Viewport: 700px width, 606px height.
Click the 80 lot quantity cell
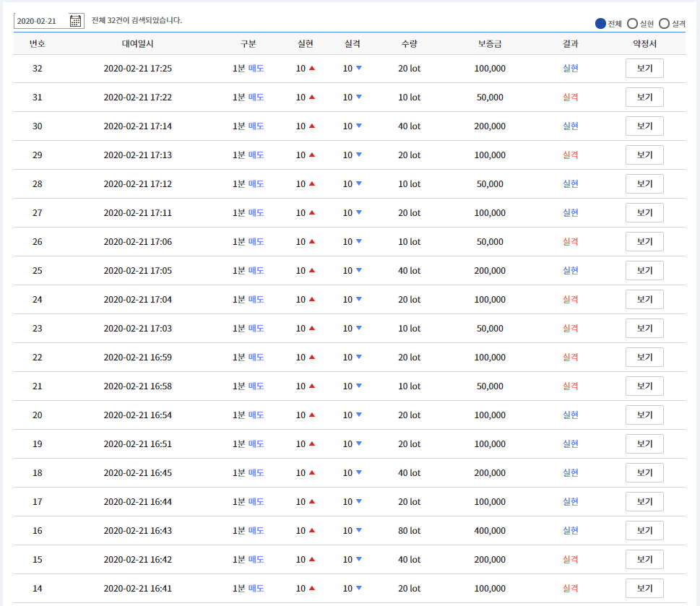point(410,531)
